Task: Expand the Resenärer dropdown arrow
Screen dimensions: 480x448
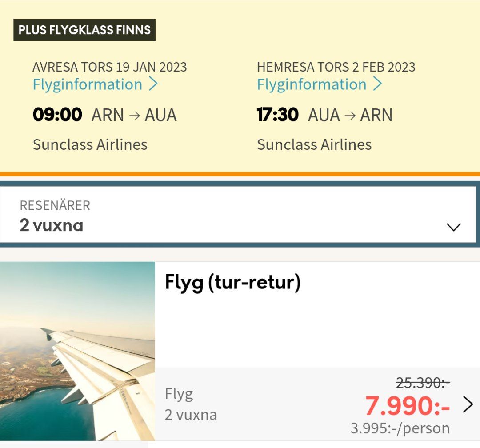Action: [453, 227]
